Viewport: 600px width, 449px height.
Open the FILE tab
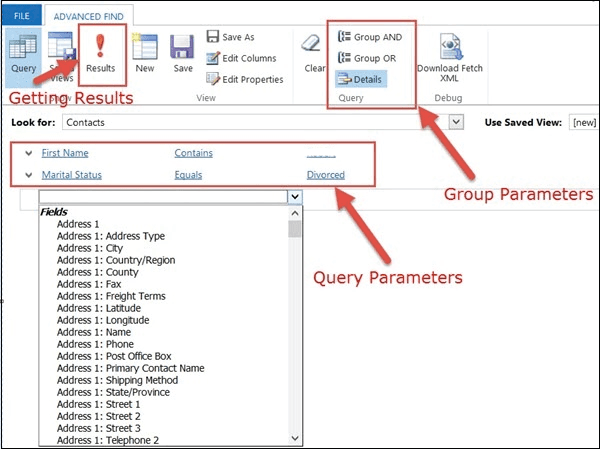tap(21, 16)
